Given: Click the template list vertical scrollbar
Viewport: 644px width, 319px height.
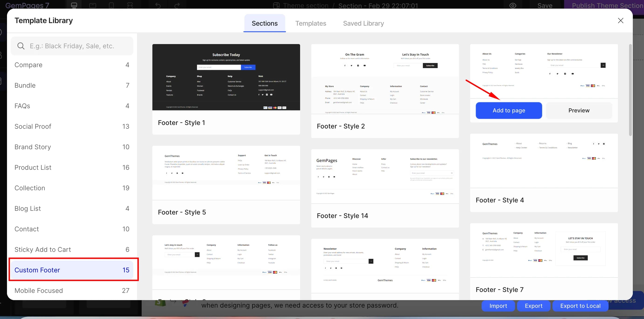Looking at the screenshot, I should click(x=630, y=90).
